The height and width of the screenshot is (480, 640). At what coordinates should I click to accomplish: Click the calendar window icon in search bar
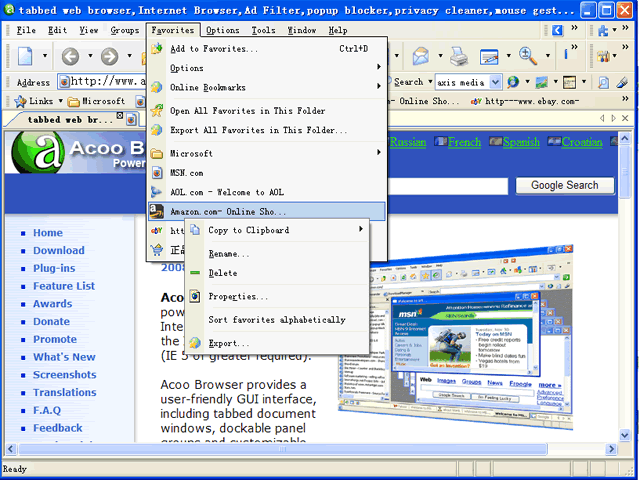click(x=569, y=82)
